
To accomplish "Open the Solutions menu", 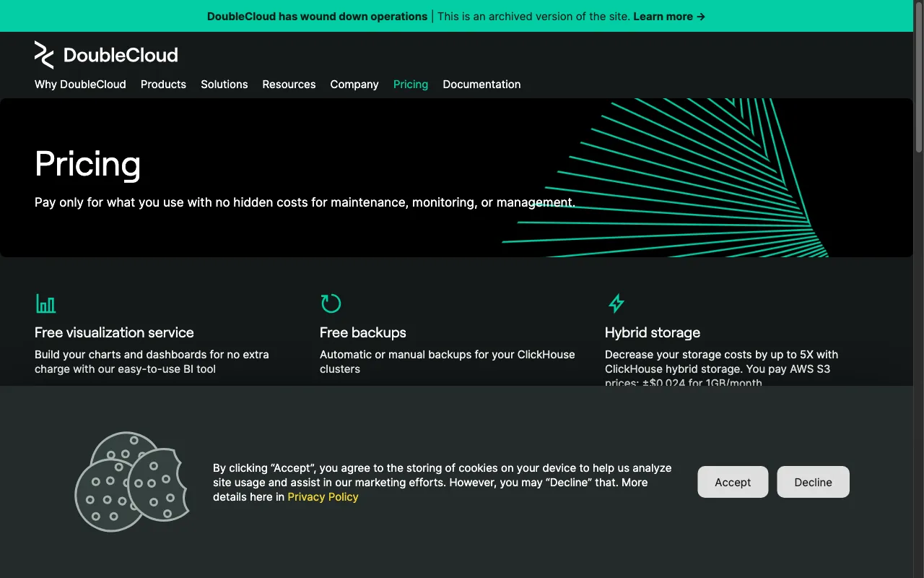I will pos(225,85).
